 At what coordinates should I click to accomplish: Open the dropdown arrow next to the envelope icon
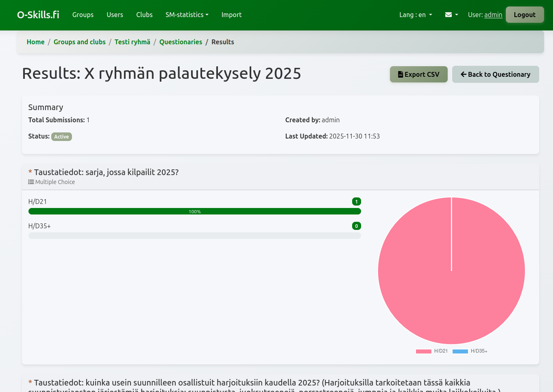[x=456, y=15]
